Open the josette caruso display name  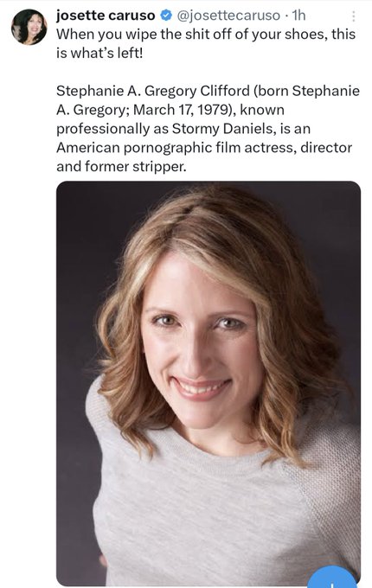point(106,16)
